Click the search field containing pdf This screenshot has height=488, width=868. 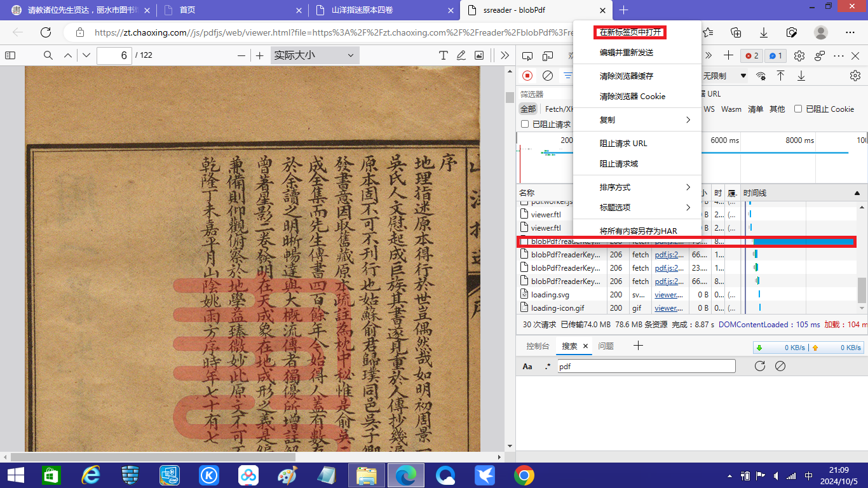coord(646,366)
